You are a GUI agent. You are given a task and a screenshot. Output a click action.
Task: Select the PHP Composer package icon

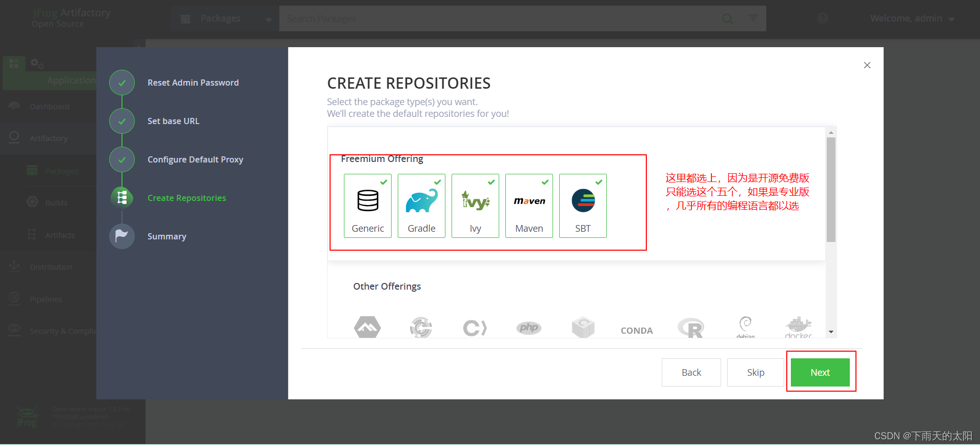click(x=529, y=328)
